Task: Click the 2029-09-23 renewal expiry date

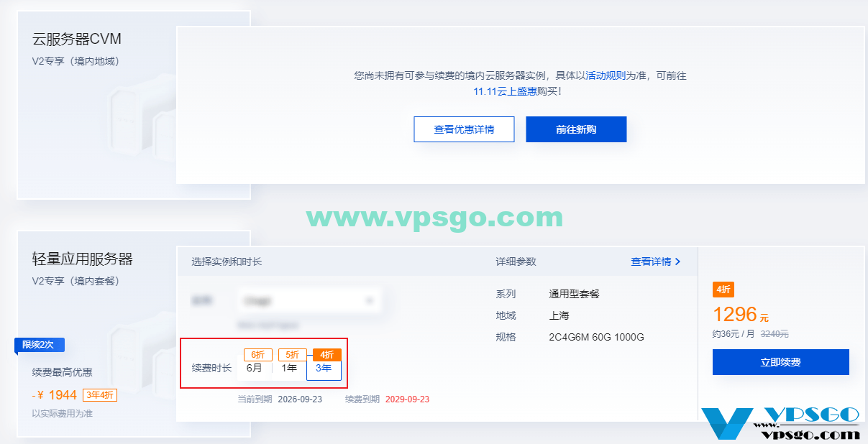Action: click(x=407, y=399)
